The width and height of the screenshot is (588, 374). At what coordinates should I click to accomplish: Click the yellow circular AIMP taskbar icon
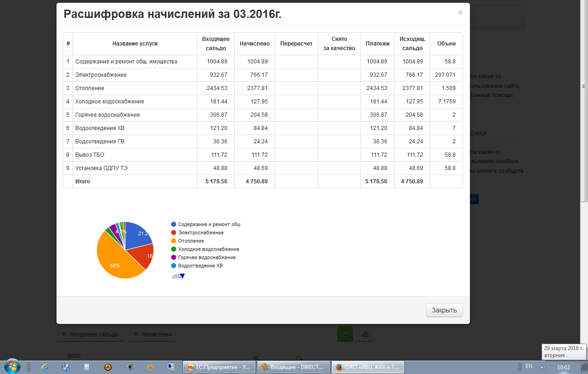click(x=107, y=367)
